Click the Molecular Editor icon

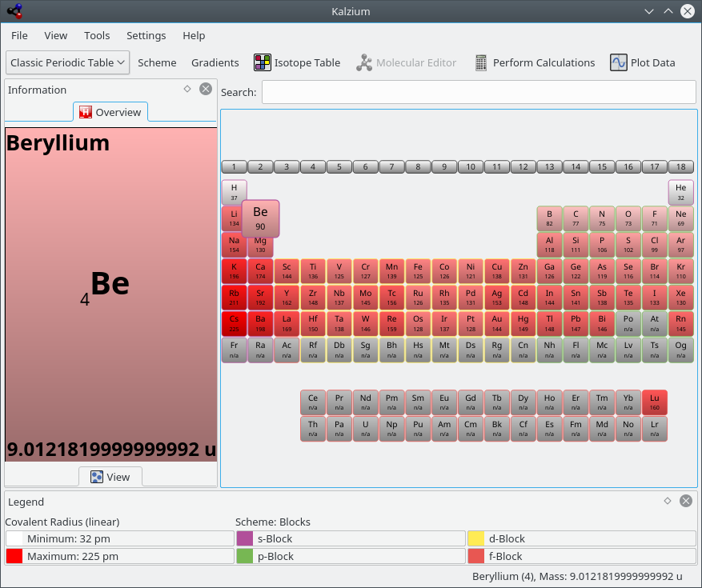pos(364,62)
